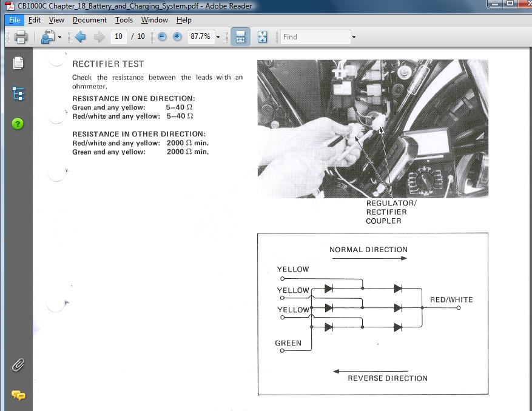The image size is (532, 411).
Task: Toggle fit width scrolling mode
Action: click(240, 37)
